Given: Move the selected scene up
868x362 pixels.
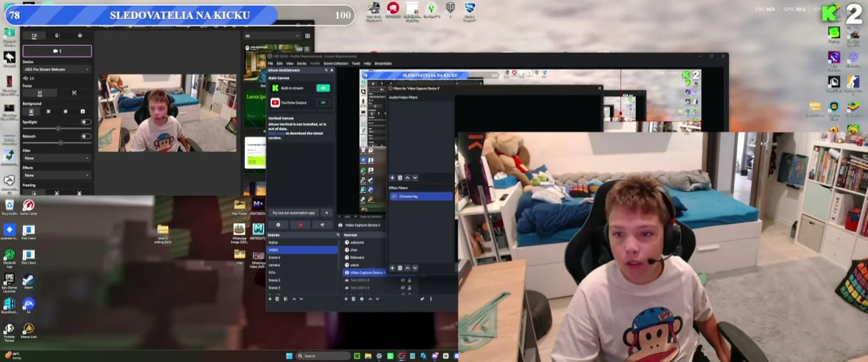Looking at the screenshot, I should [294, 299].
